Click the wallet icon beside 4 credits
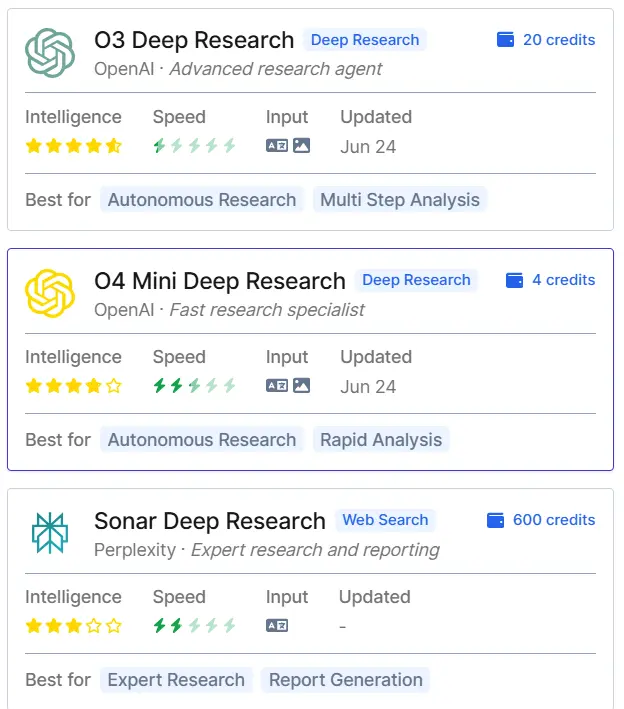Screen dimensions: 624x709 tap(514, 280)
